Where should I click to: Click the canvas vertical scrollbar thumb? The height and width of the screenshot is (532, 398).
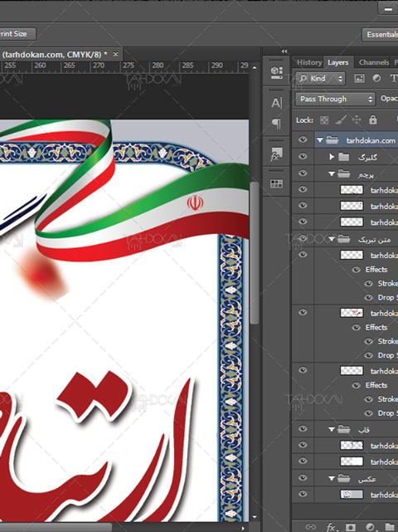coord(255,253)
